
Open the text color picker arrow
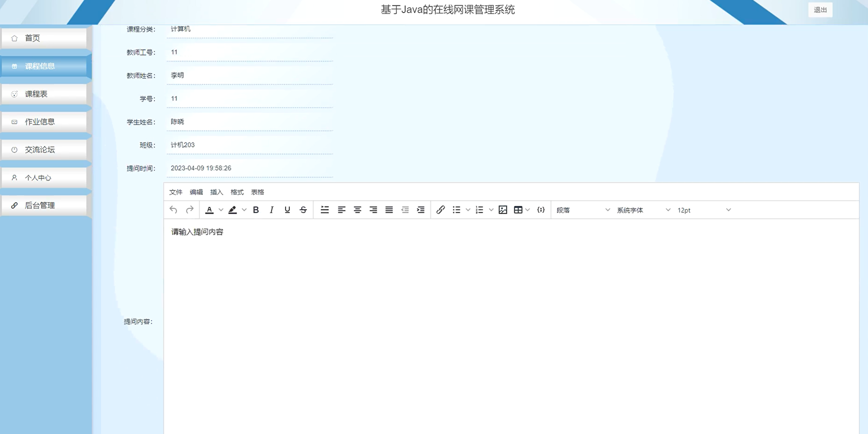tap(221, 210)
